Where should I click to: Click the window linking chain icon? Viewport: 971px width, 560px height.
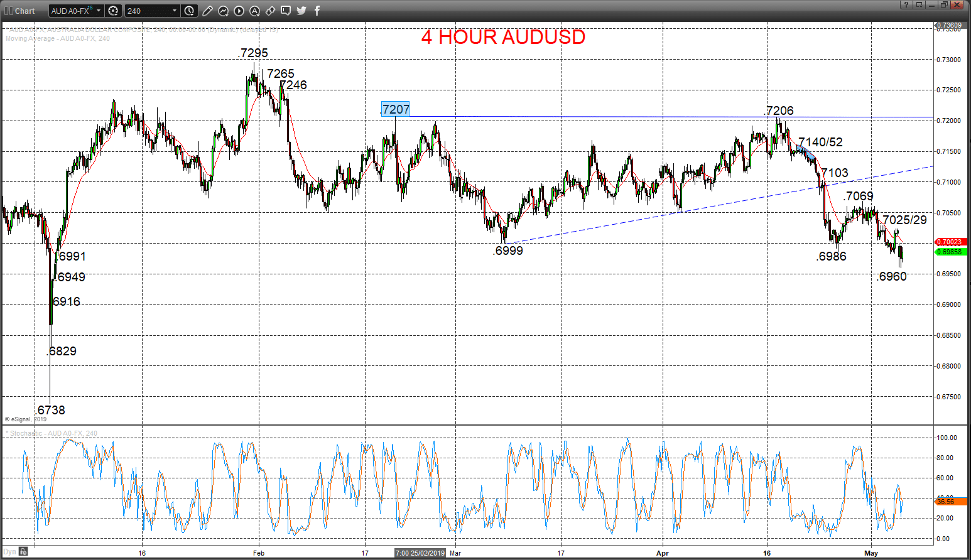click(270, 11)
